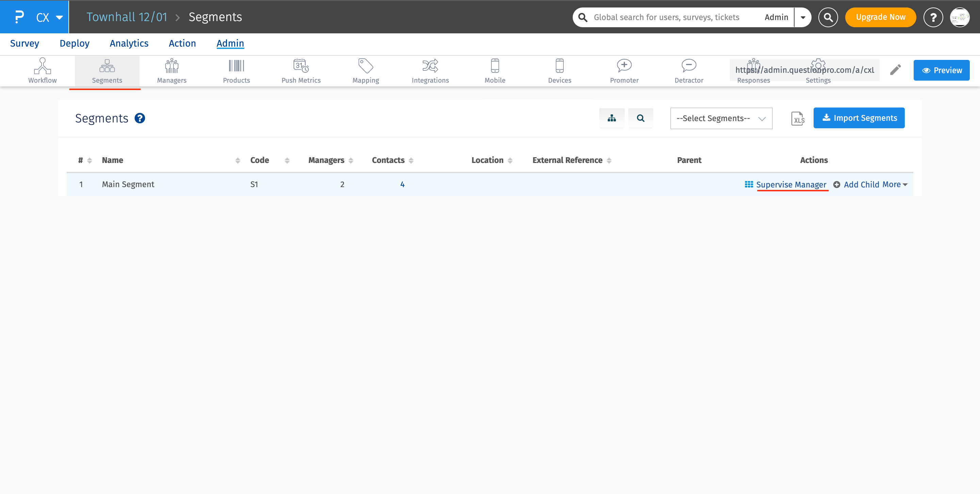Open Admin search scope dropdown arrow
980x494 pixels.
click(803, 17)
